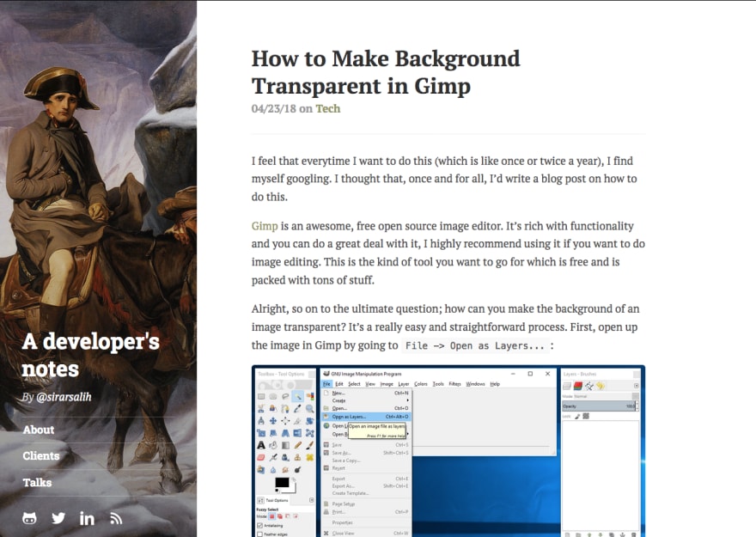
Task: Click the GIMP tutorial screenshot image
Action: pyautogui.click(x=448, y=451)
